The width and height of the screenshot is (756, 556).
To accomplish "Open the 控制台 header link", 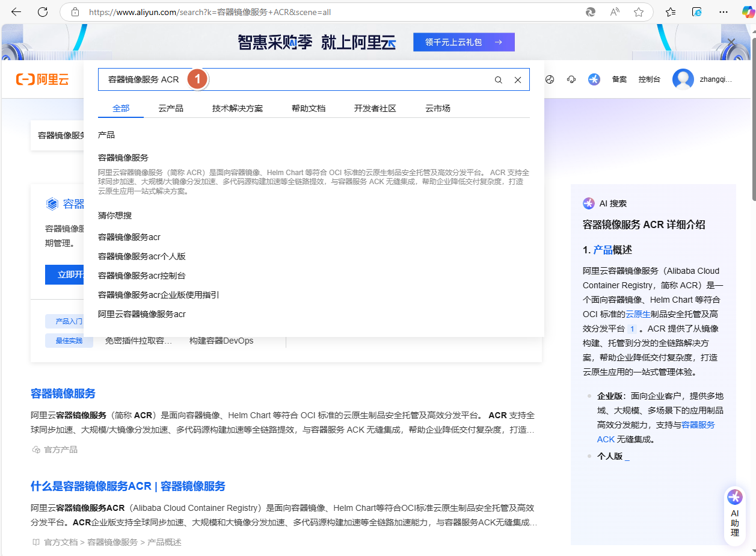I will click(650, 79).
